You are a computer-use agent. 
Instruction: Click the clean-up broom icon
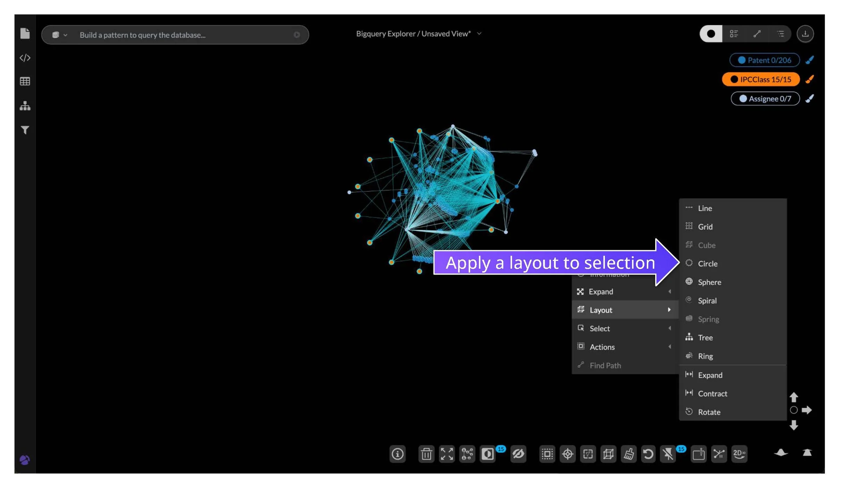point(628,454)
